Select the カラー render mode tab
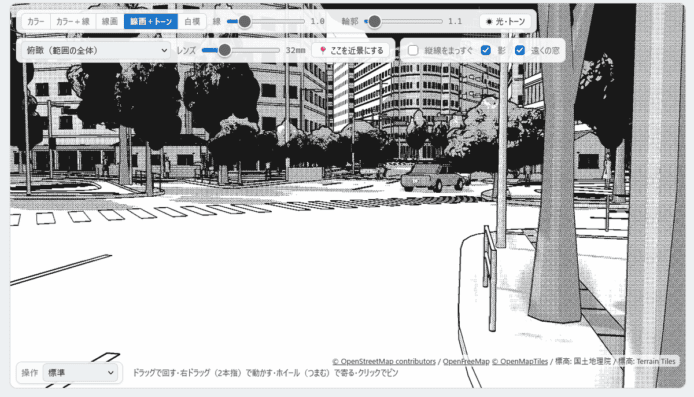The image size is (694, 397). [x=36, y=21]
